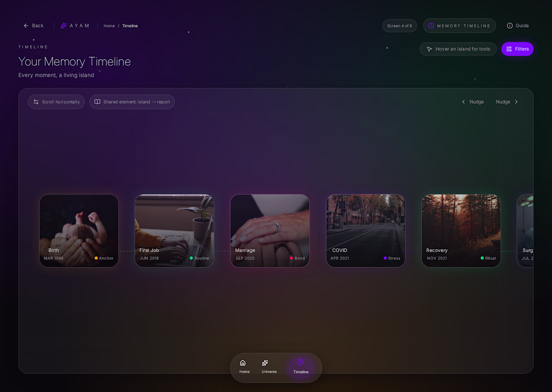Click the green Routine tag dot
Viewport: 552px width, 392px height.
click(191, 258)
